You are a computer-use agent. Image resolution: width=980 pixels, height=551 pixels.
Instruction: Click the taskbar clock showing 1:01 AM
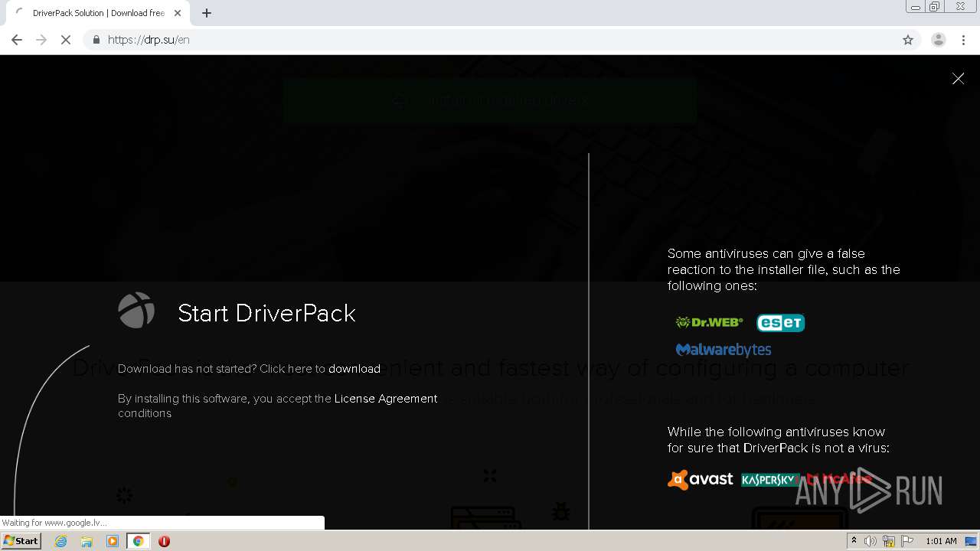941,541
